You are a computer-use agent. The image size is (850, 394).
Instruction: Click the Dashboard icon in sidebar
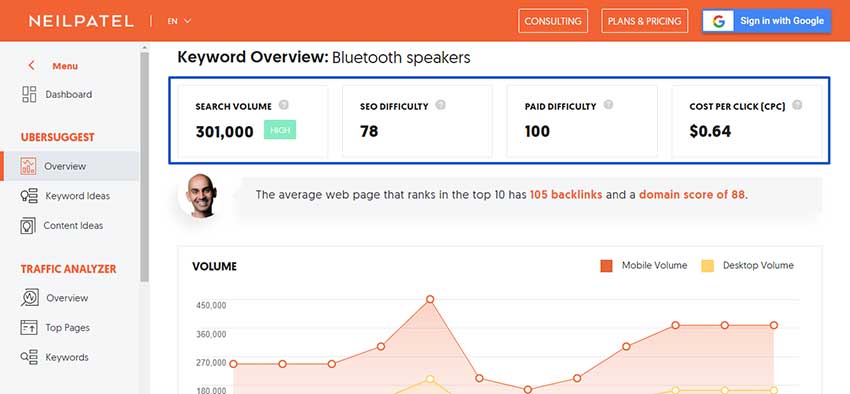29,94
